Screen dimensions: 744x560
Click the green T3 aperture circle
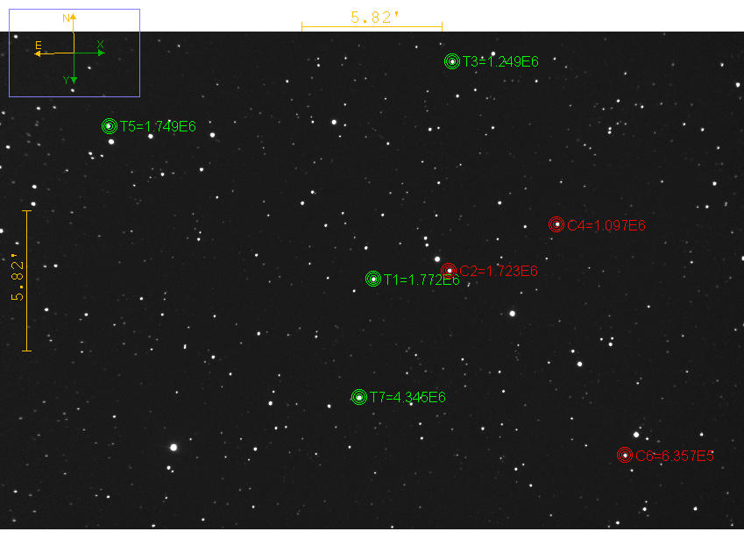pyautogui.click(x=452, y=61)
